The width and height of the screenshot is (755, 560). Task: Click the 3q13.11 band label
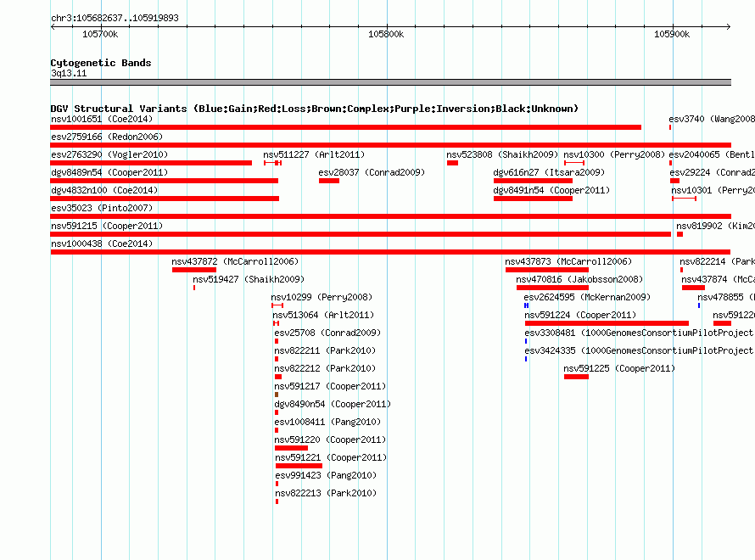coord(69,73)
